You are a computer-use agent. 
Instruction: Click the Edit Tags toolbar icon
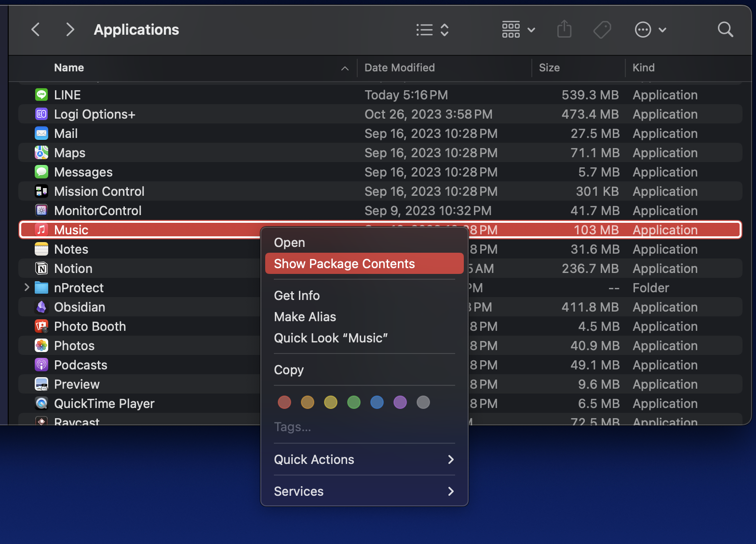pyautogui.click(x=602, y=30)
